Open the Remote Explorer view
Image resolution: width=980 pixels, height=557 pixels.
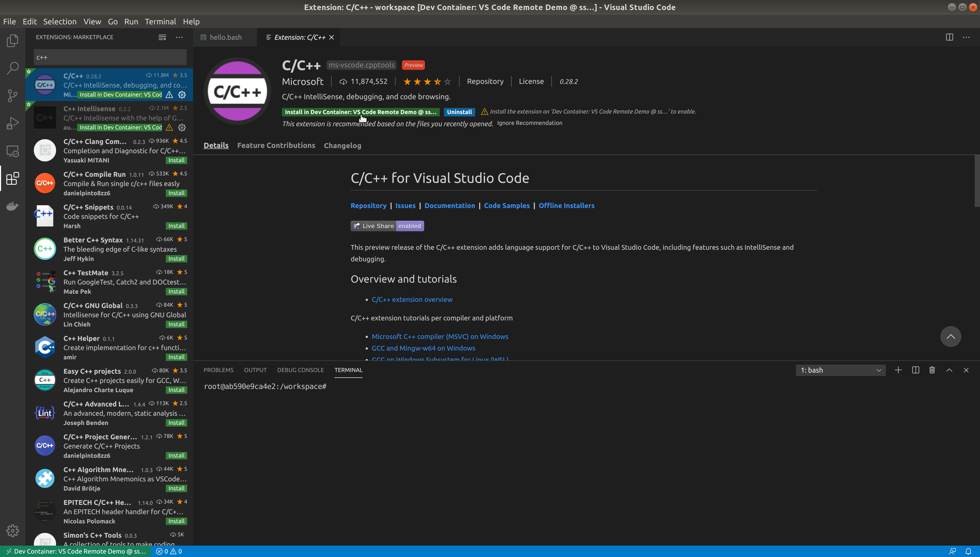pyautogui.click(x=13, y=151)
